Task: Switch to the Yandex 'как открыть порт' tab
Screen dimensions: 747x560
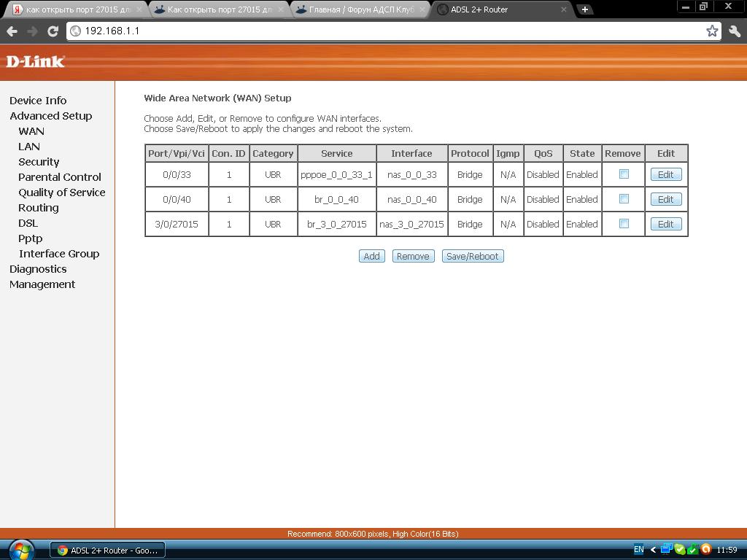Action: pyautogui.click(x=75, y=9)
